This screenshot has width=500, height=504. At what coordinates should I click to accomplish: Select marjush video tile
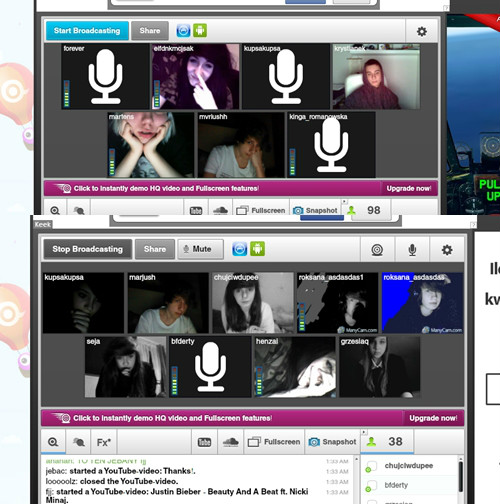pyautogui.click(x=168, y=303)
